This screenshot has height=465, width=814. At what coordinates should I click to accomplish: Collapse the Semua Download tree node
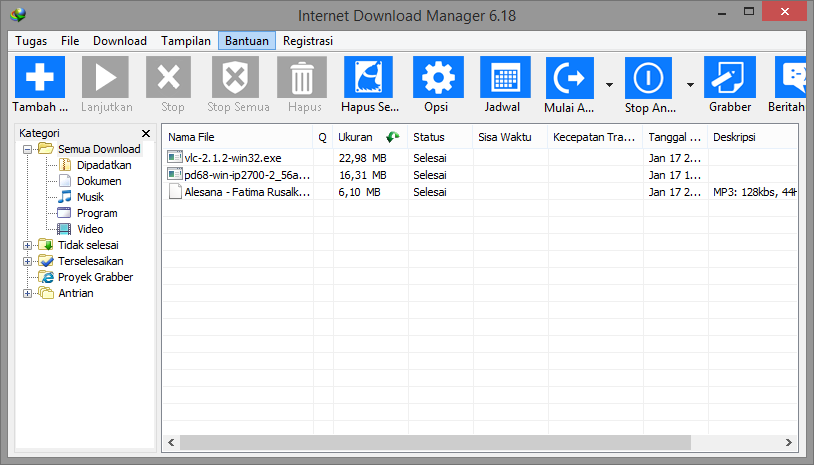pyautogui.click(x=28, y=149)
